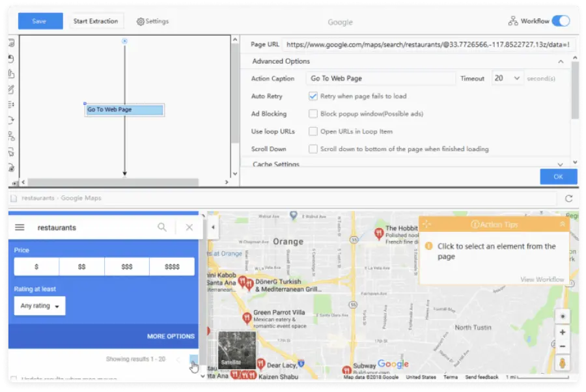Uncheck Retry when page fails to load

[313, 96]
